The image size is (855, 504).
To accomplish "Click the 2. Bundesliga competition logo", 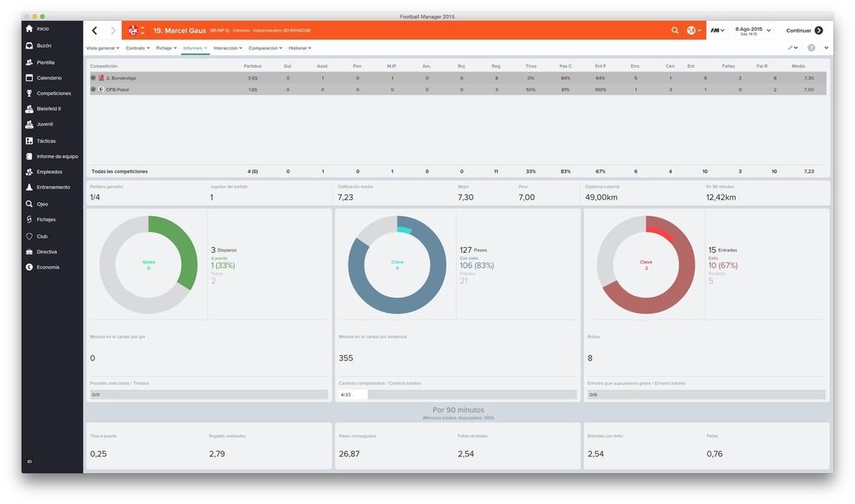I will (101, 78).
